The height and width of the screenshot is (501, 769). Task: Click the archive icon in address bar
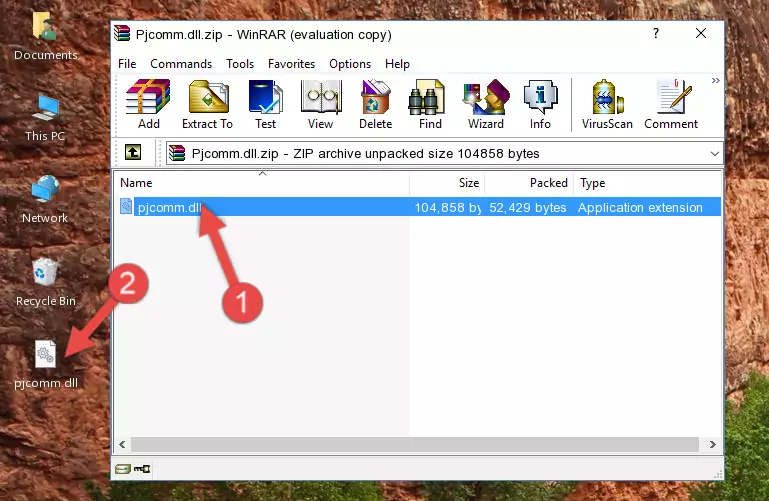177,153
